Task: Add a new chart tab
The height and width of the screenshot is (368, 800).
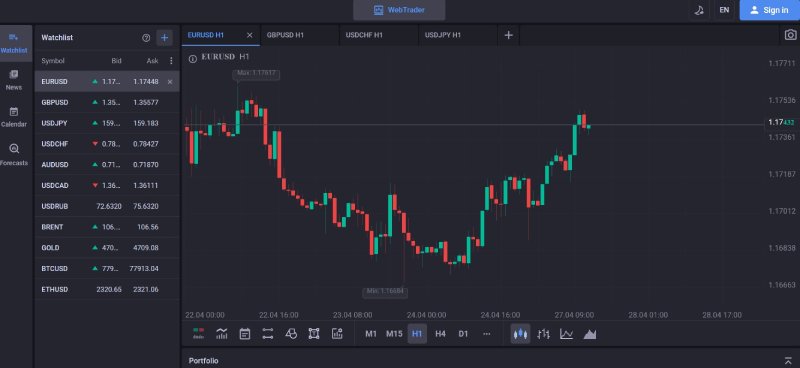Action: (x=508, y=35)
